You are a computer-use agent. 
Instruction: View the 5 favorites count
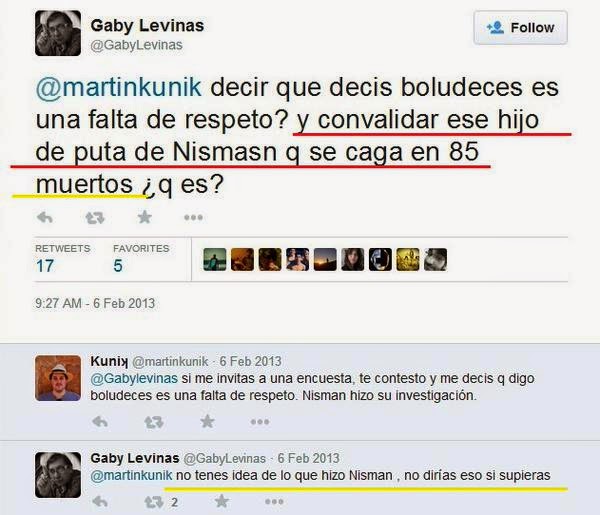pos(118,266)
